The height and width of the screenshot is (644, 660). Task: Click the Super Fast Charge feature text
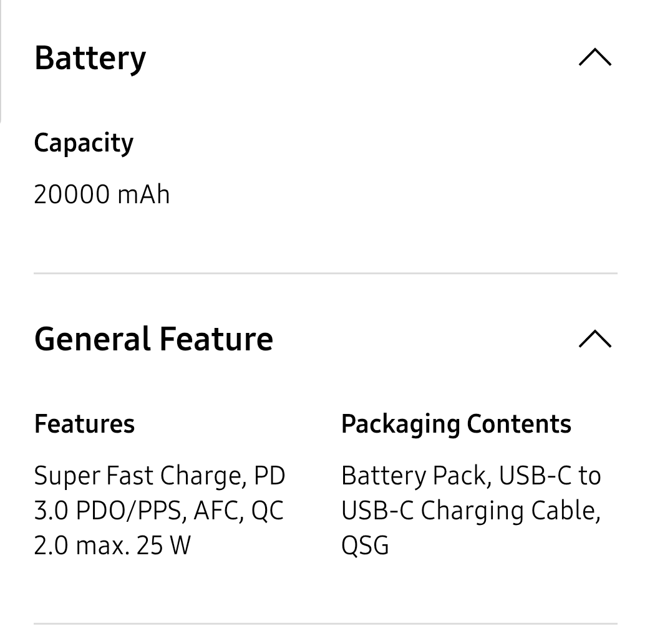coord(143,475)
